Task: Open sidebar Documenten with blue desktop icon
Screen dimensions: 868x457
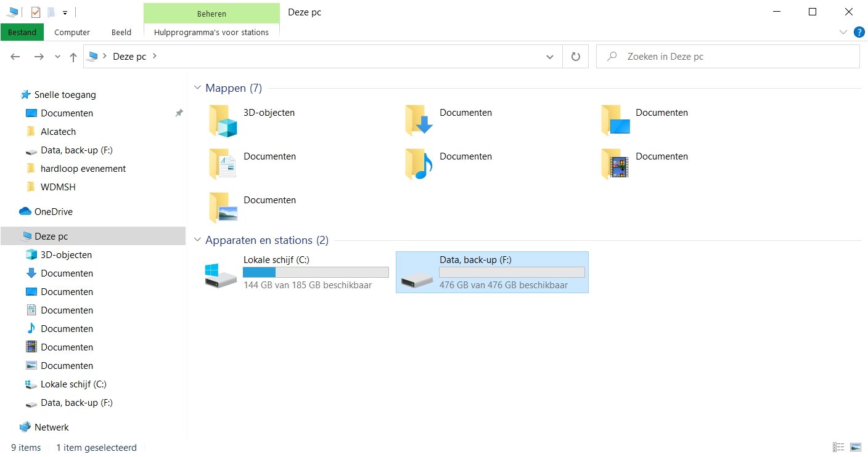Action: click(x=67, y=292)
